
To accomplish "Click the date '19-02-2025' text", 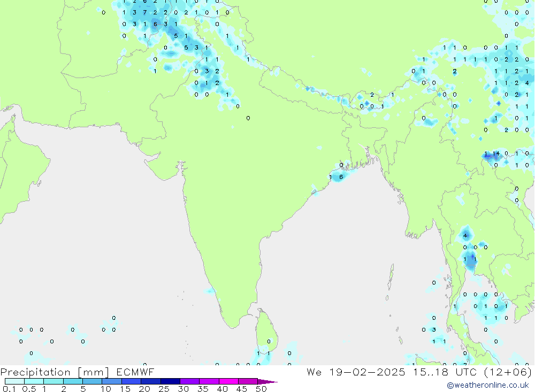I will 367,372.
